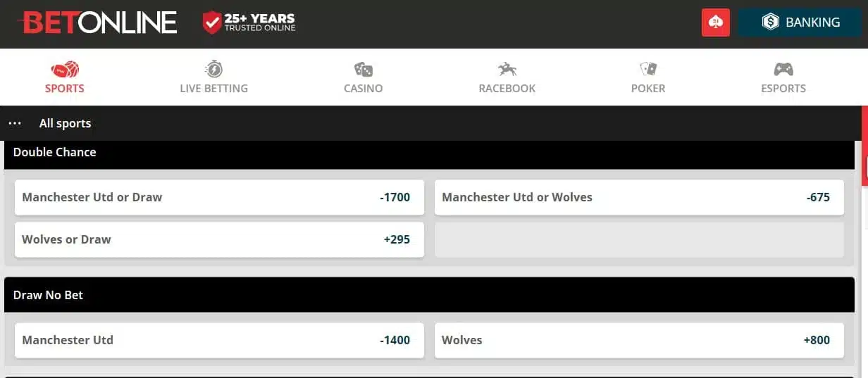Open the Esports gamepad icon

[x=783, y=69]
